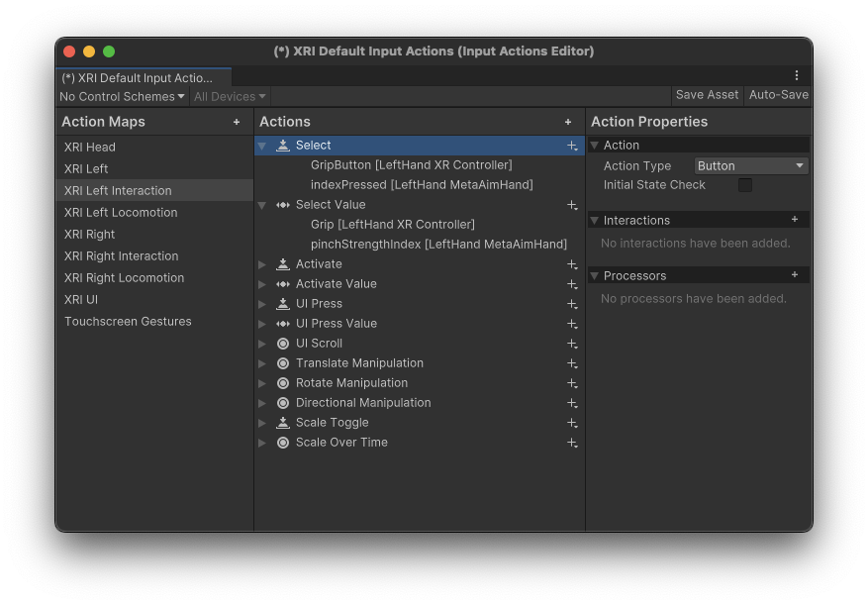868x605 pixels.
Task: Open the kebab options menu
Action: coord(797,75)
